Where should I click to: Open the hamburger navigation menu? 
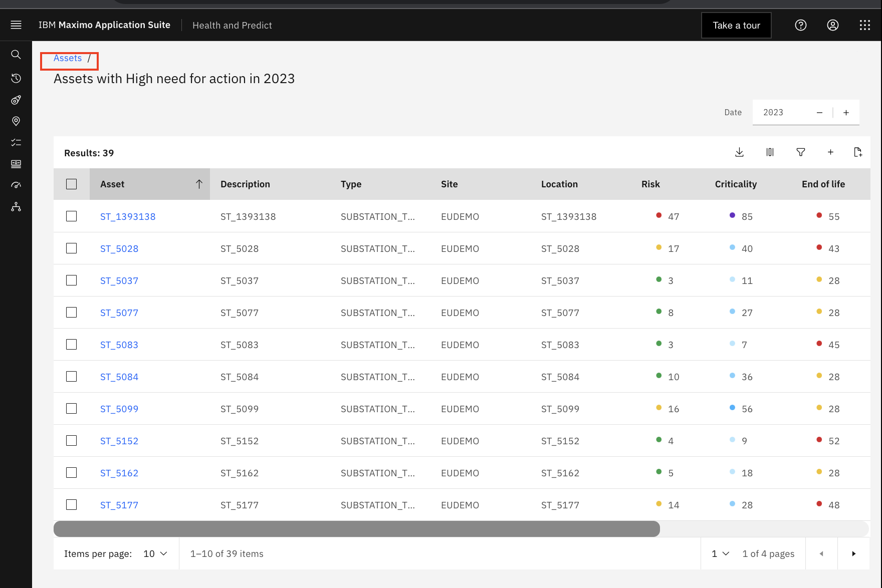(x=16, y=25)
